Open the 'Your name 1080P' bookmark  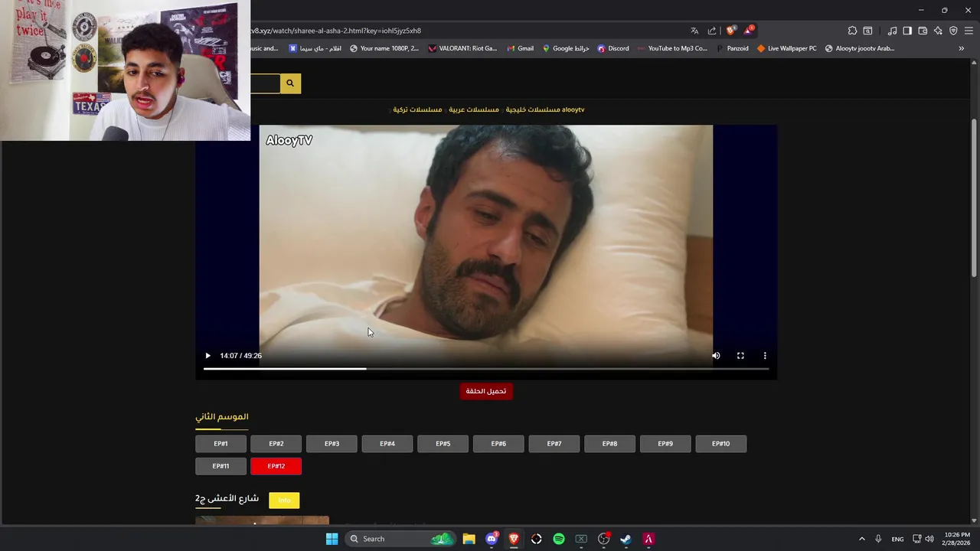tap(384, 48)
